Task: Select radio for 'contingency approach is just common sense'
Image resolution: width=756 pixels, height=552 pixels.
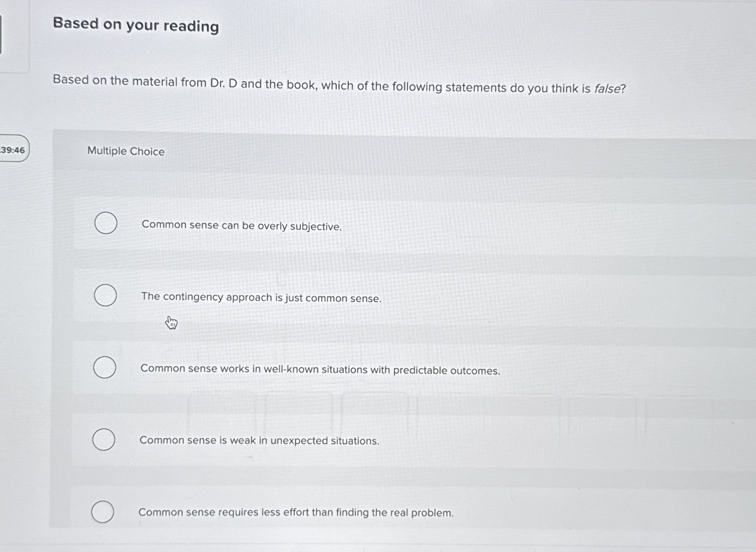Action: [x=105, y=295]
